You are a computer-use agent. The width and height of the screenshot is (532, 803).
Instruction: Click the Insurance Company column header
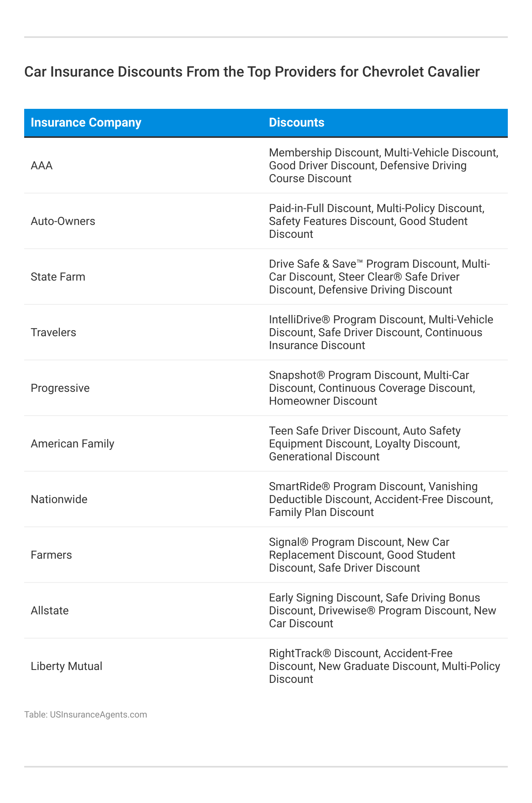click(x=86, y=123)
